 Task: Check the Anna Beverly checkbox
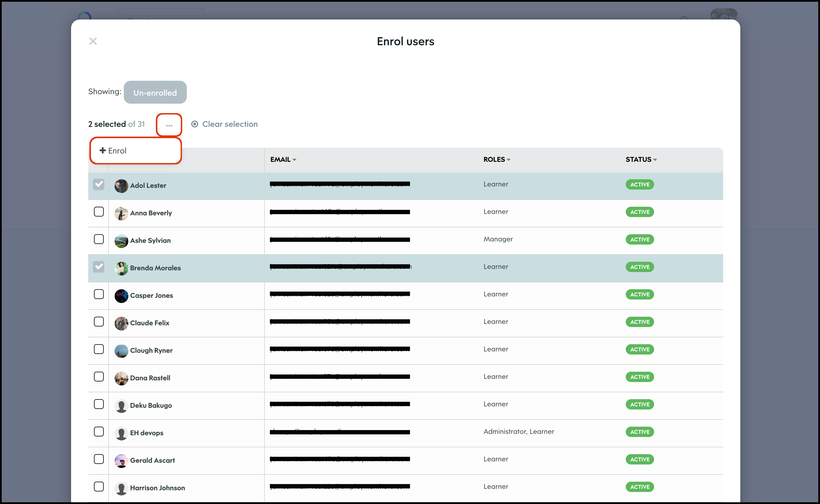[99, 212]
